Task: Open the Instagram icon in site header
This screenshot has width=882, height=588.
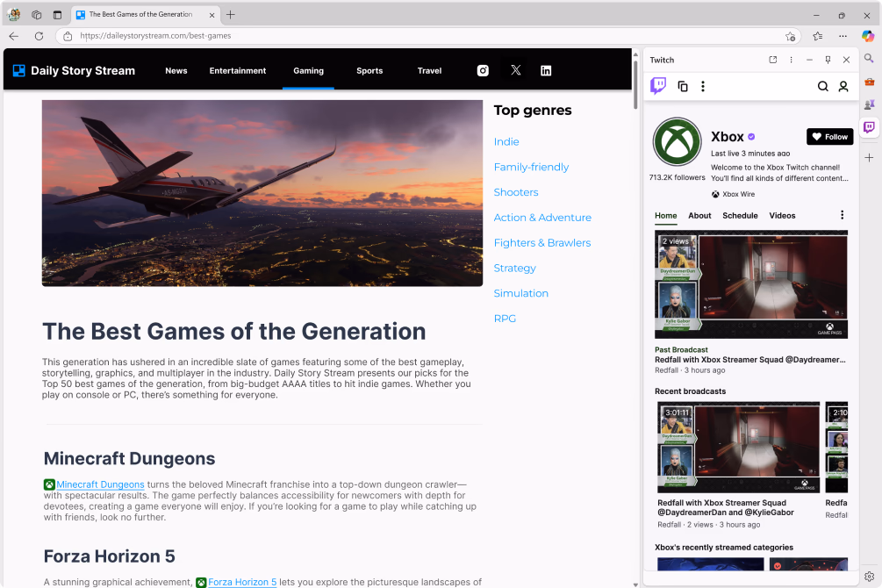Action: pyautogui.click(x=483, y=70)
